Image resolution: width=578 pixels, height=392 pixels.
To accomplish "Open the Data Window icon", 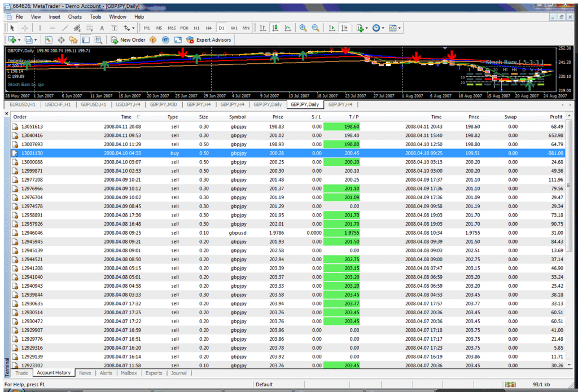I will 61,40.
